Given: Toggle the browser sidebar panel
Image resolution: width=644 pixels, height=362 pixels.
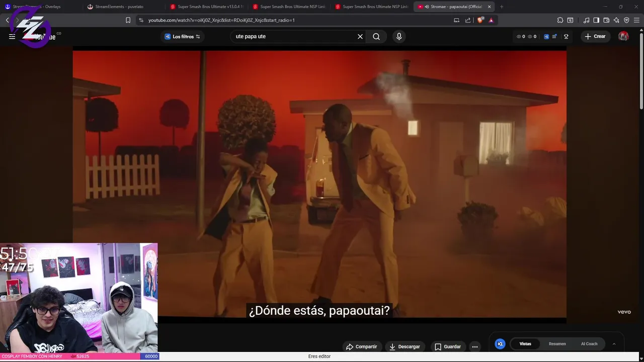Looking at the screenshot, I should (x=596, y=20).
